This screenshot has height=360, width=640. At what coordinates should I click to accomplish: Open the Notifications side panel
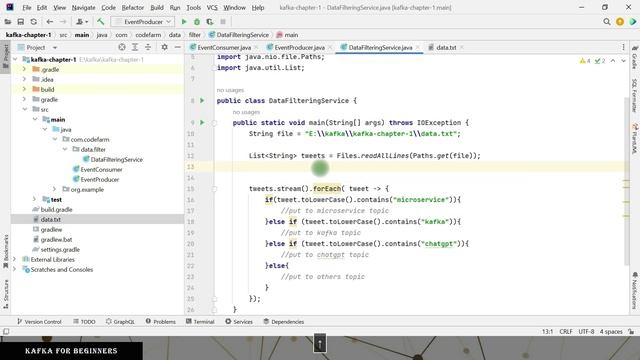[x=635, y=291]
